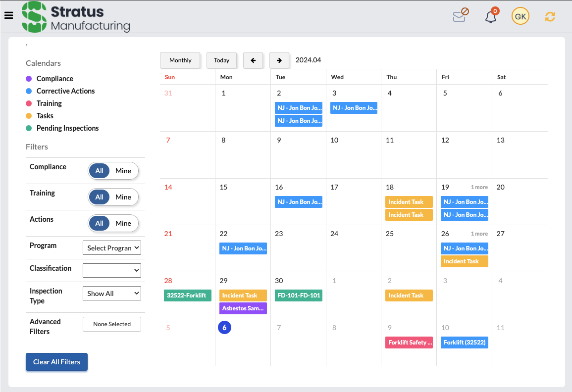The image size is (572, 392).
Task: Click the refresh sync icon
Action: click(550, 16)
